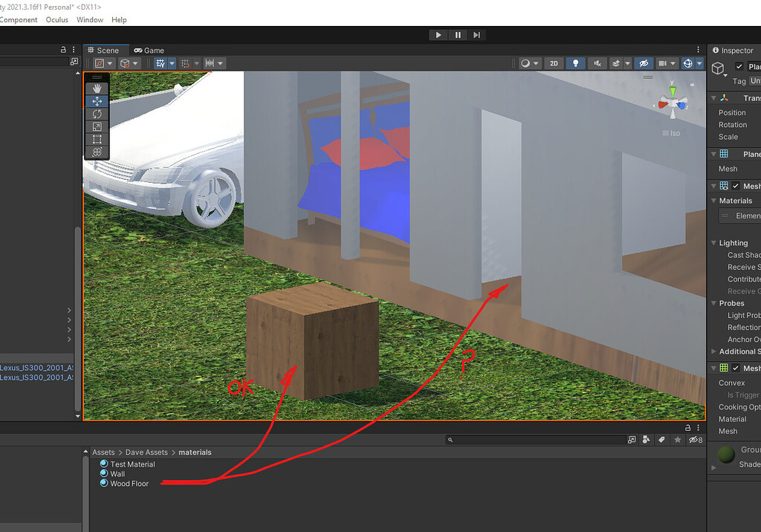Select the Rect Transform tool
Image resolution: width=761 pixels, height=532 pixels.
point(97,139)
